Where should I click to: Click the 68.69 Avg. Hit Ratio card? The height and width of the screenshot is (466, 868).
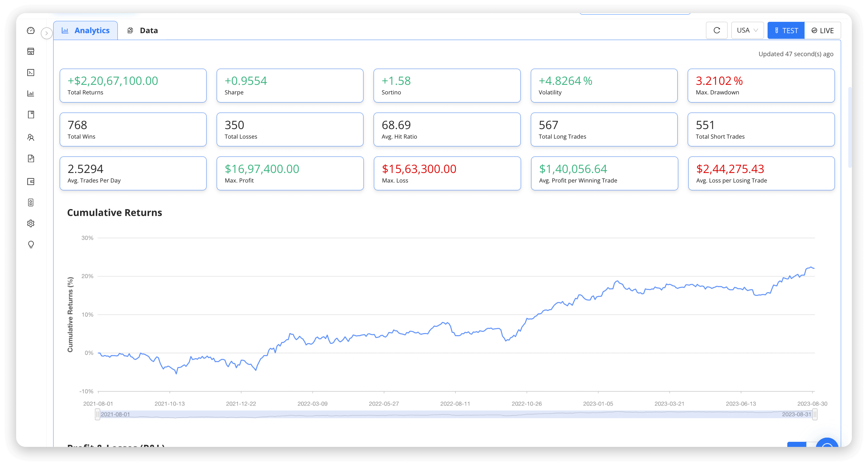click(447, 129)
